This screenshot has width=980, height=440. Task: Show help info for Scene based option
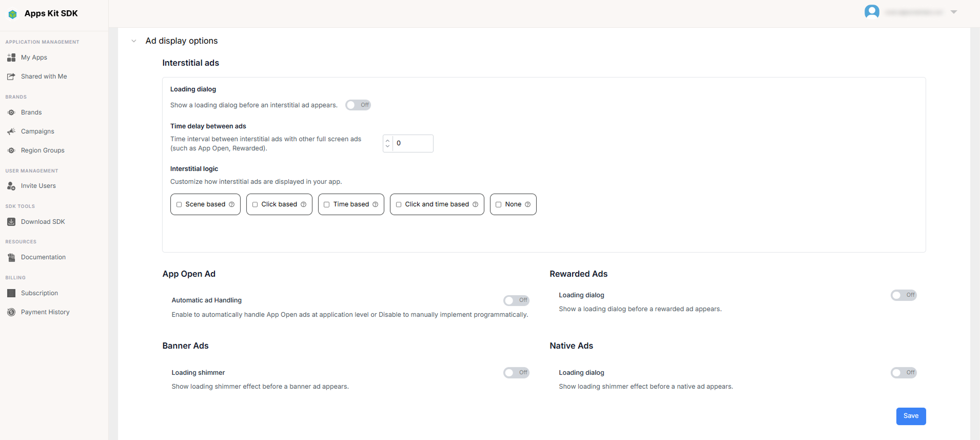(x=232, y=204)
